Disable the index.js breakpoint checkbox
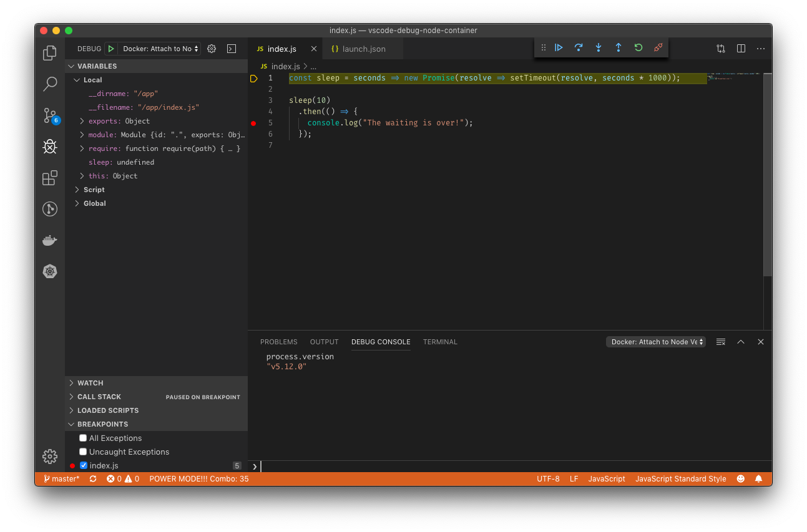The width and height of the screenshot is (807, 532). 83,466
